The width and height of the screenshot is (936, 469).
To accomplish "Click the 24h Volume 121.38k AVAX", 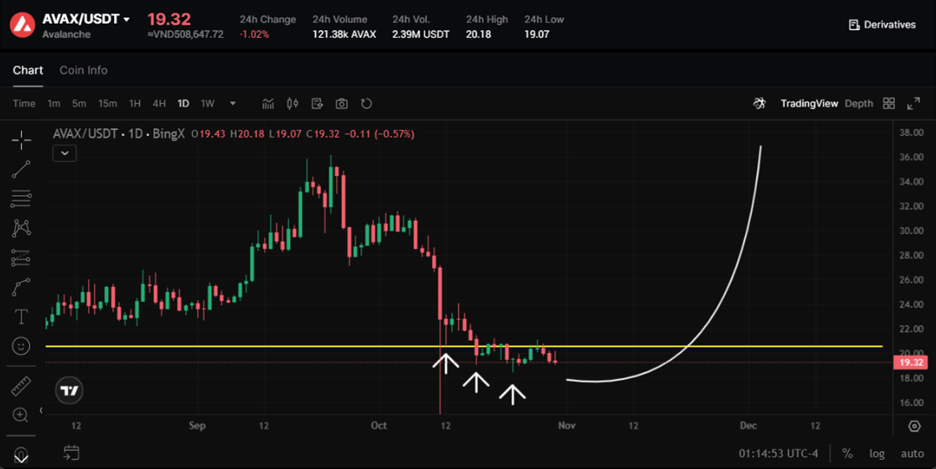I will coord(344,35).
